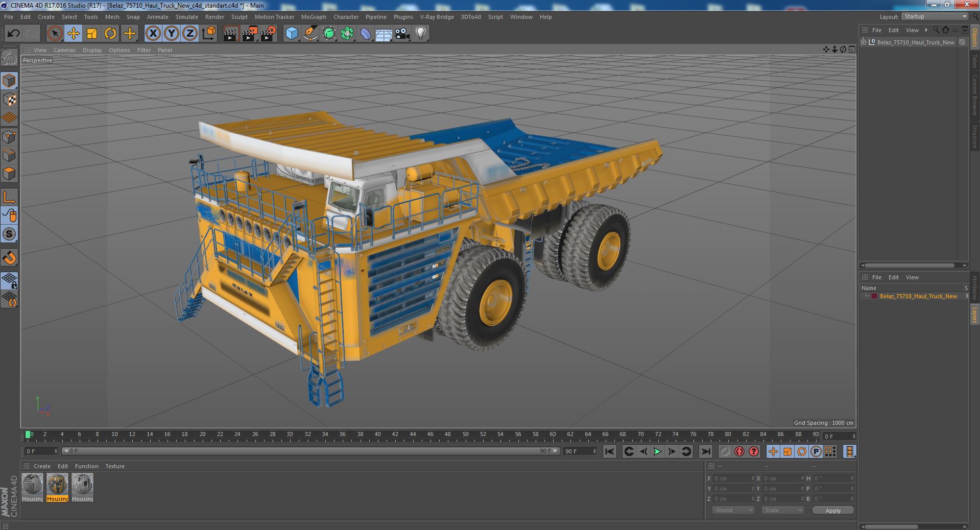Open the Layers side tab
The height and width of the screenshot is (530, 980).
[974, 315]
